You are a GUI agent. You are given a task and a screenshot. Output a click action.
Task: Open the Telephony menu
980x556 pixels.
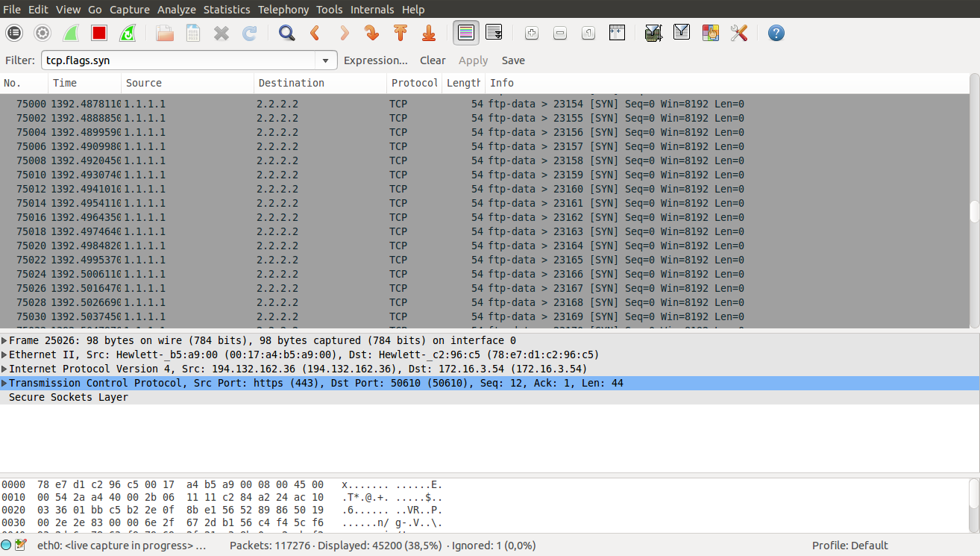click(x=283, y=10)
